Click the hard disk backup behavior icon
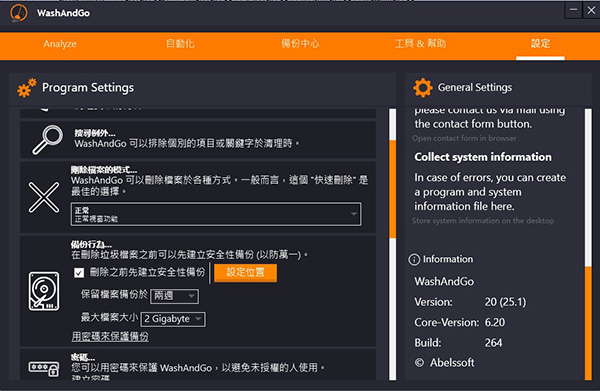This screenshot has height=391, width=600. pyautogui.click(x=44, y=291)
